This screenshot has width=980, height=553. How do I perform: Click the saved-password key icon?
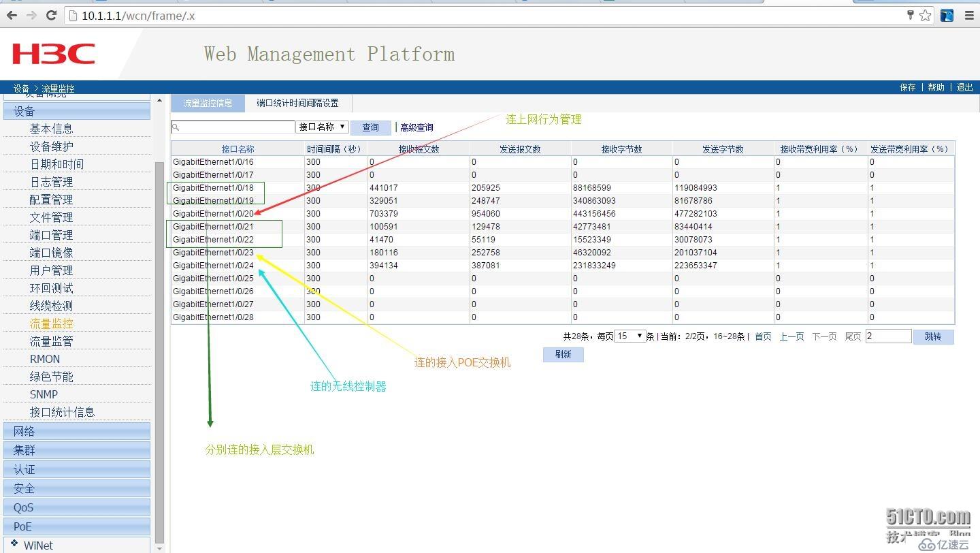[x=911, y=15]
